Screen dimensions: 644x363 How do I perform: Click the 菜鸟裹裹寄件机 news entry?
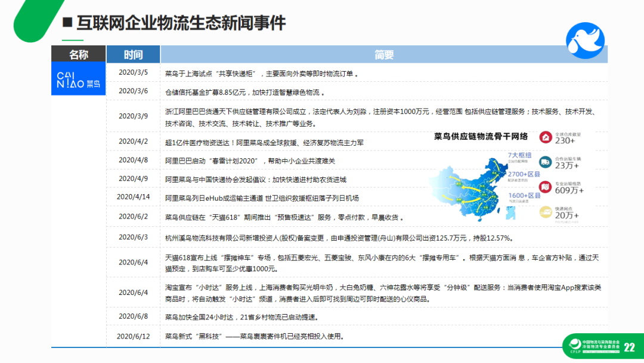click(x=255, y=336)
